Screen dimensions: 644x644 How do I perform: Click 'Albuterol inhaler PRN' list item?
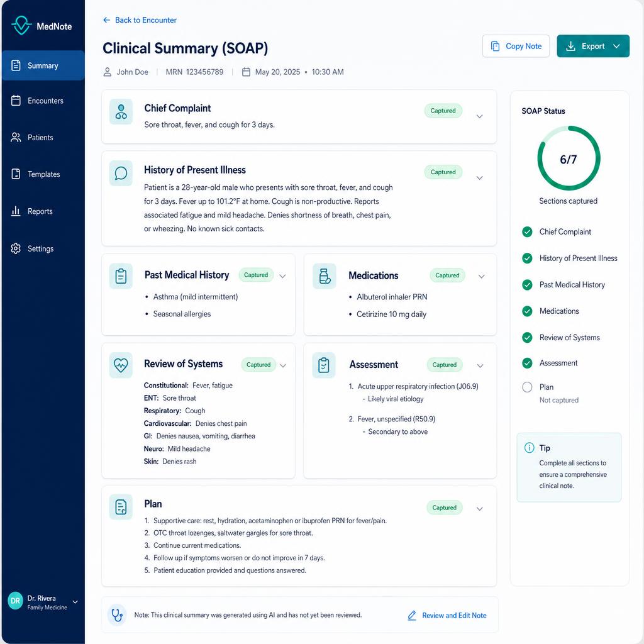point(392,297)
